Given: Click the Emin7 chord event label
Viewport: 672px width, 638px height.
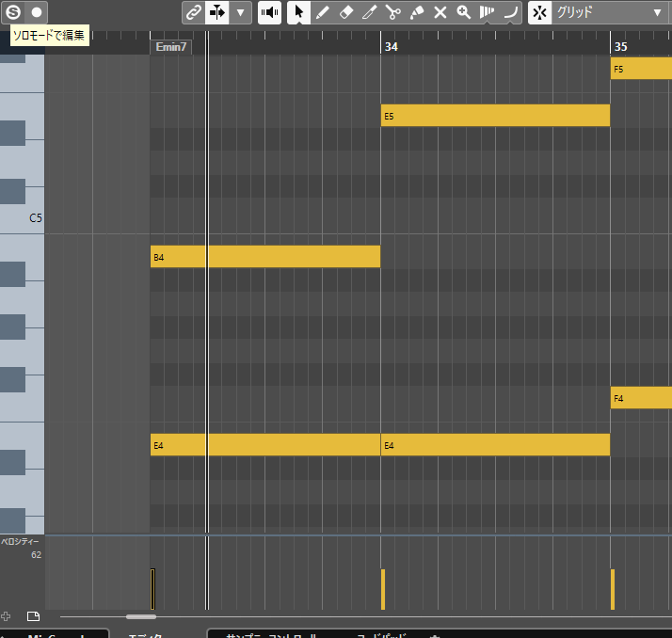Looking at the screenshot, I should point(171,47).
